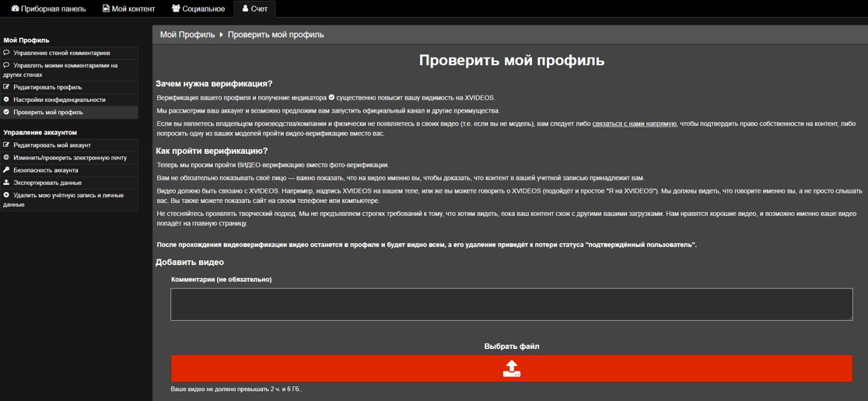The image size is (868, 401).
Task: Click checkmark icon beside Проверить мой профиль
Action: [x=6, y=112]
